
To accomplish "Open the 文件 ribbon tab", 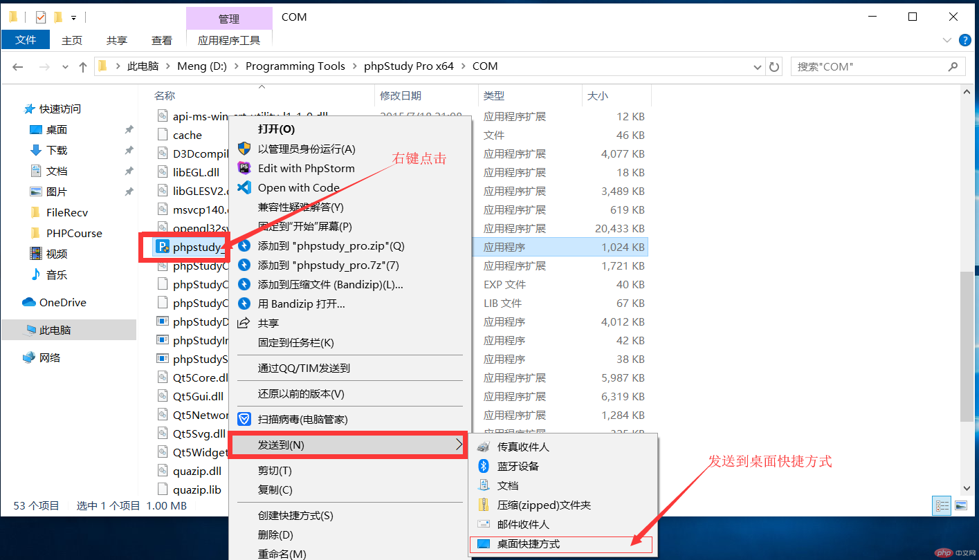I will pos(26,40).
